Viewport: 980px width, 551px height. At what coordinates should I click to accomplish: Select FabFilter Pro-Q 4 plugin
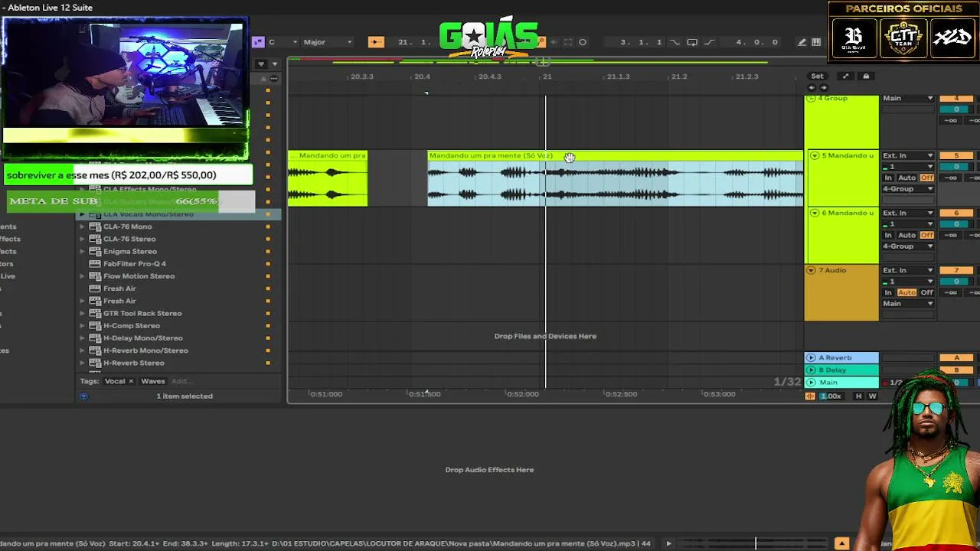[135, 264]
